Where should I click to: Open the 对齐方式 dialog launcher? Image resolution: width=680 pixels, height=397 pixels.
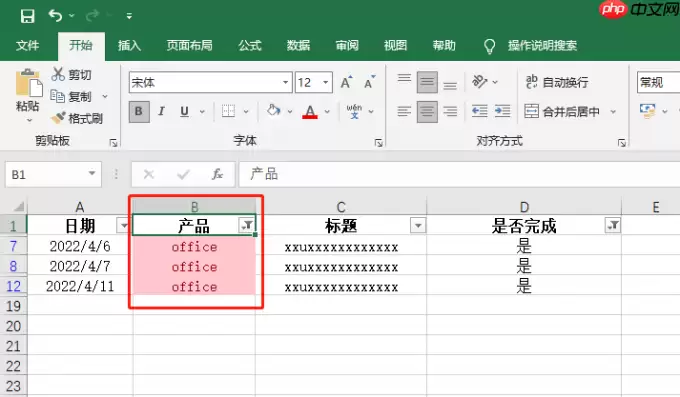(x=621, y=143)
